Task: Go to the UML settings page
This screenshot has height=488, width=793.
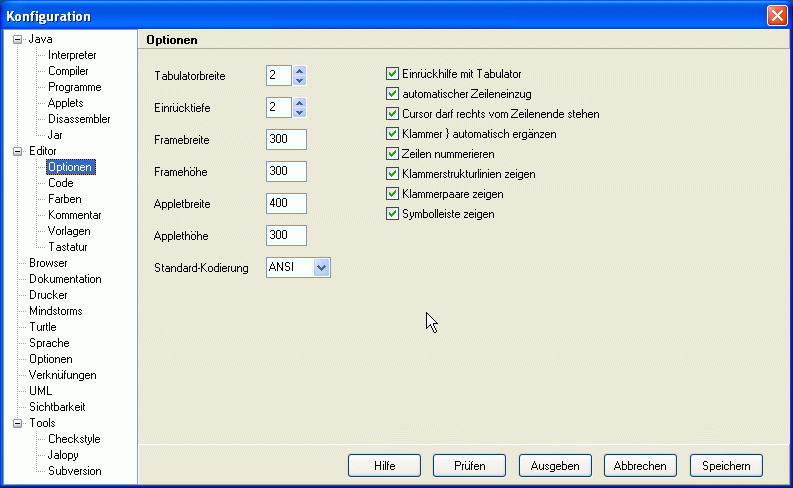Action: pyautogui.click(x=40, y=392)
